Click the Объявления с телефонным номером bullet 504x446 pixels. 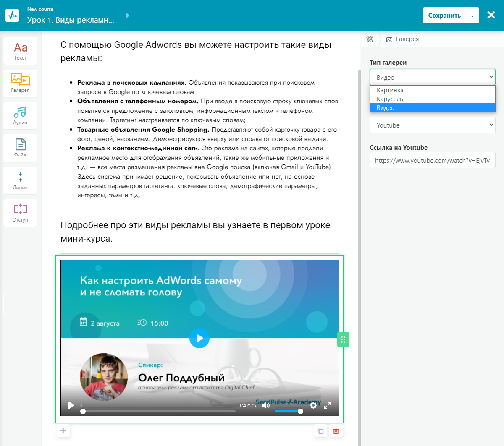pyautogui.click(x=207, y=111)
